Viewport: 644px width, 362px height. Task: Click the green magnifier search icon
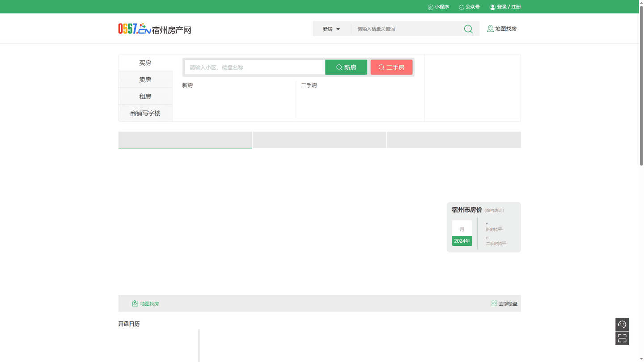pos(468,29)
